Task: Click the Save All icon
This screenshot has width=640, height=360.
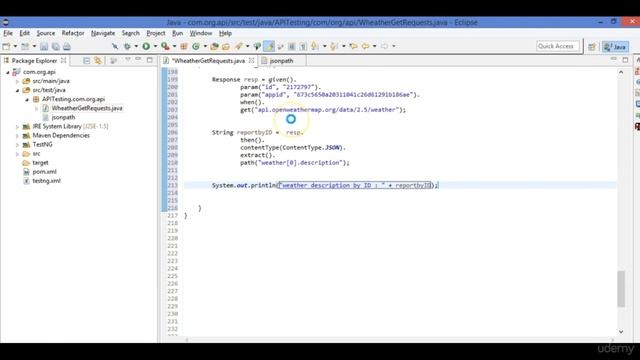Action: click(x=56, y=47)
